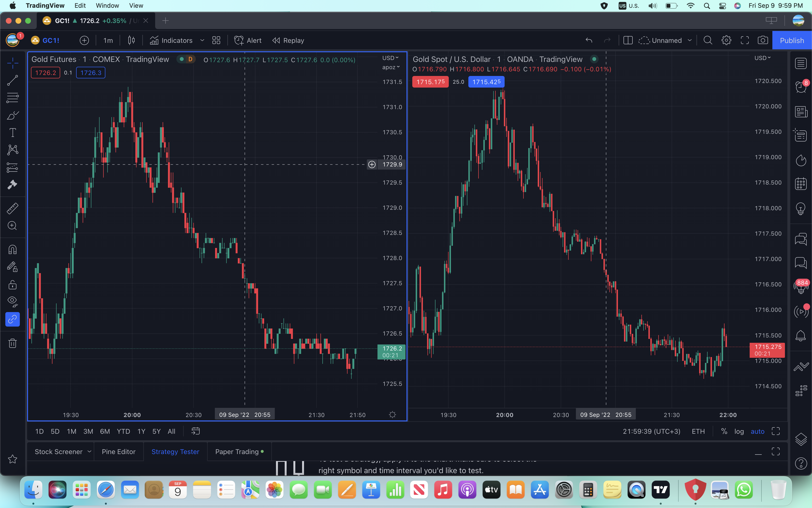
Task: Select the ruler measure tool
Action: (x=12, y=209)
